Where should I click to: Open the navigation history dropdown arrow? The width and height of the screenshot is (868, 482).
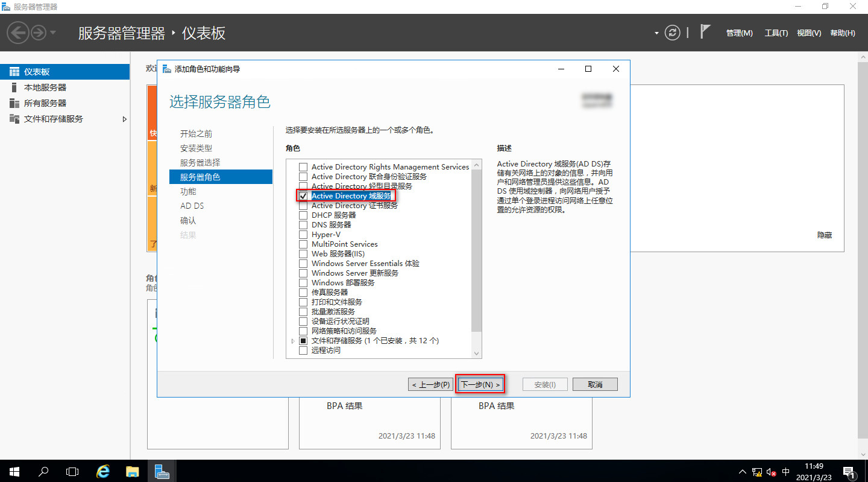(53, 33)
